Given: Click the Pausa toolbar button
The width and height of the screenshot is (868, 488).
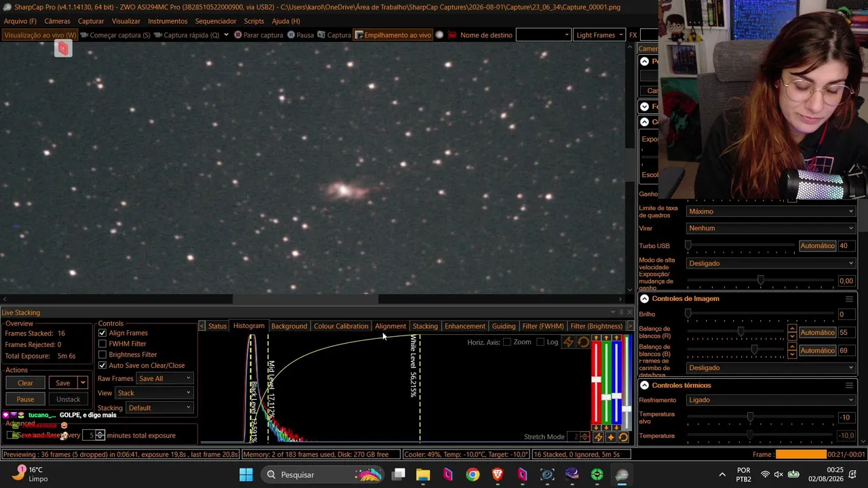Looking at the screenshot, I should click(x=300, y=35).
